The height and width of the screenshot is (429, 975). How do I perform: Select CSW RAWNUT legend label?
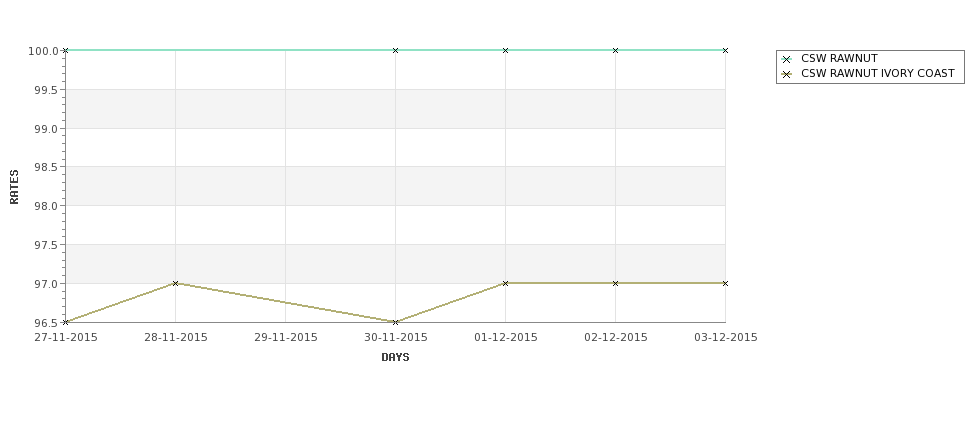pos(839,58)
